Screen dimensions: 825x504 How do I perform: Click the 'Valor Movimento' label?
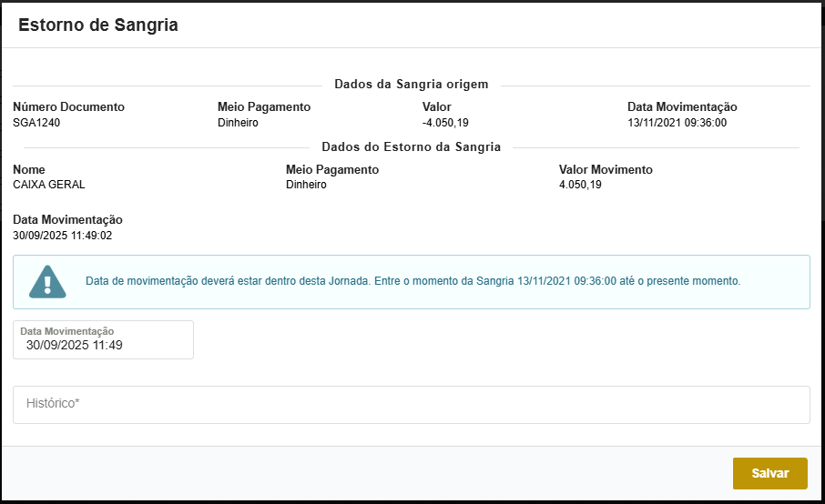[x=606, y=169]
